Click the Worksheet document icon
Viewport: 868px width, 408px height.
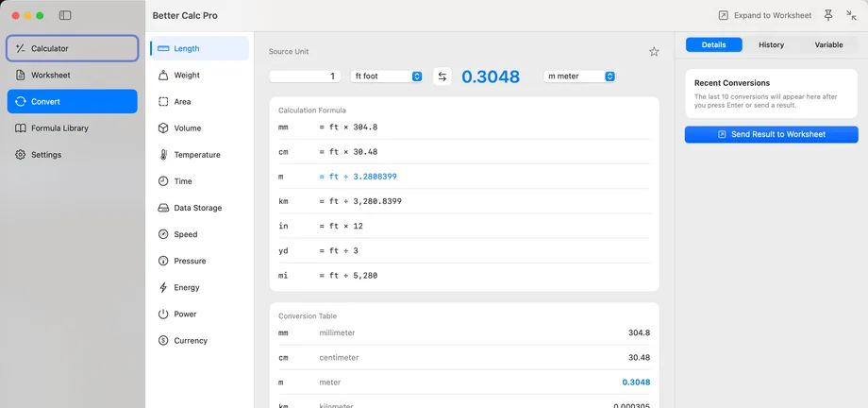point(21,75)
